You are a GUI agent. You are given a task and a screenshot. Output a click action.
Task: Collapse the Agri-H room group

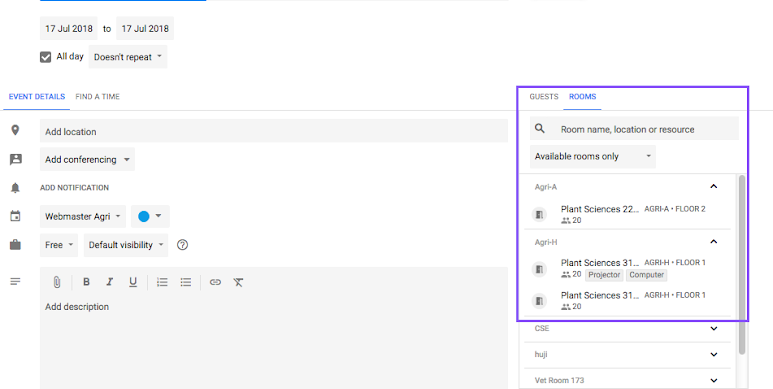tap(713, 242)
